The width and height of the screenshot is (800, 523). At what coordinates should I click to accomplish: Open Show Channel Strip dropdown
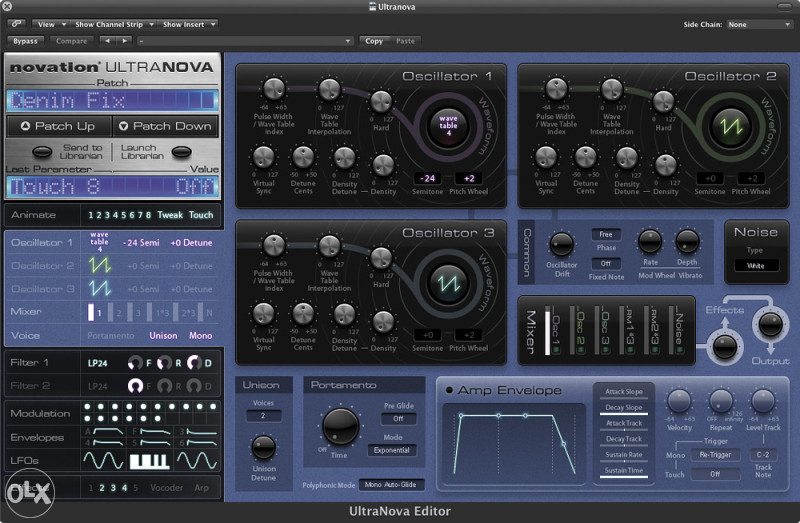pyautogui.click(x=114, y=24)
